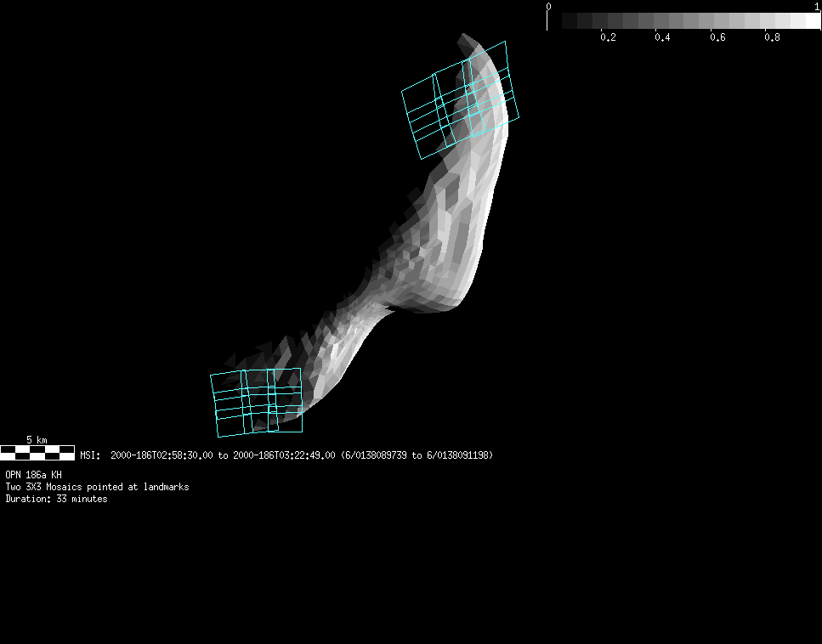Select the lower cyan mosaic footprint grid

tap(256, 402)
